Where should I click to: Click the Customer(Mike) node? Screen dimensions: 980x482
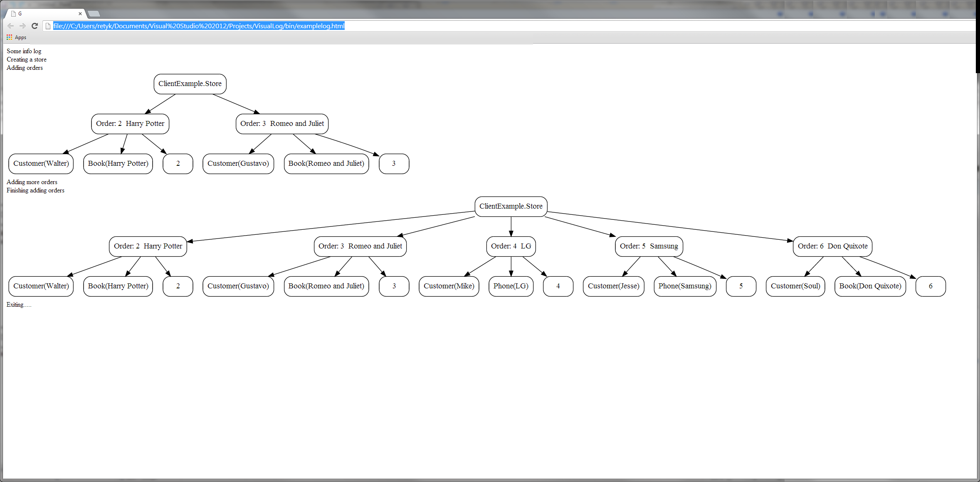pos(449,286)
